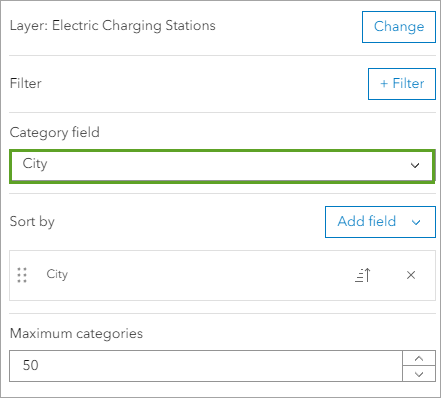Image resolution: width=441 pixels, height=398 pixels.
Task: Click the Layer: Electric Charging Stations text
Action: [x=113, y=26]
